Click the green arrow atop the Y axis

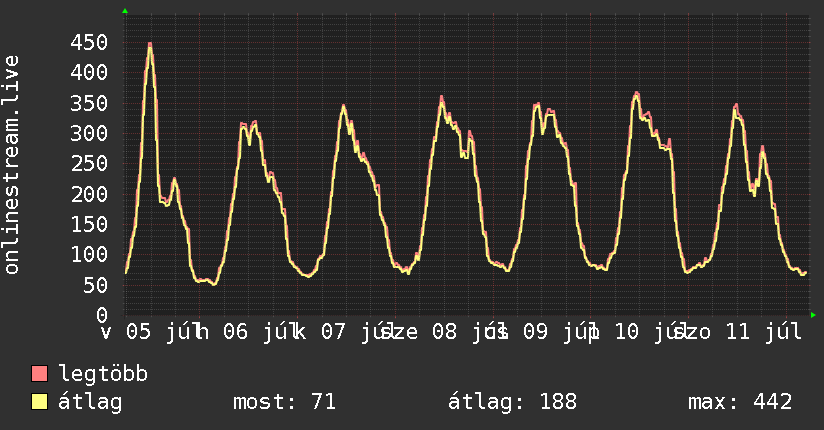[125, 11]
